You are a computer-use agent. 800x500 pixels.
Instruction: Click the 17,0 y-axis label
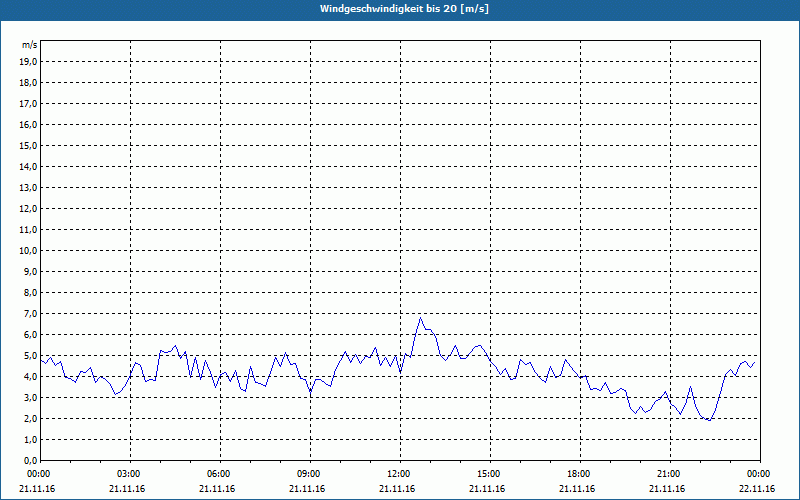[x=28, y=104]
